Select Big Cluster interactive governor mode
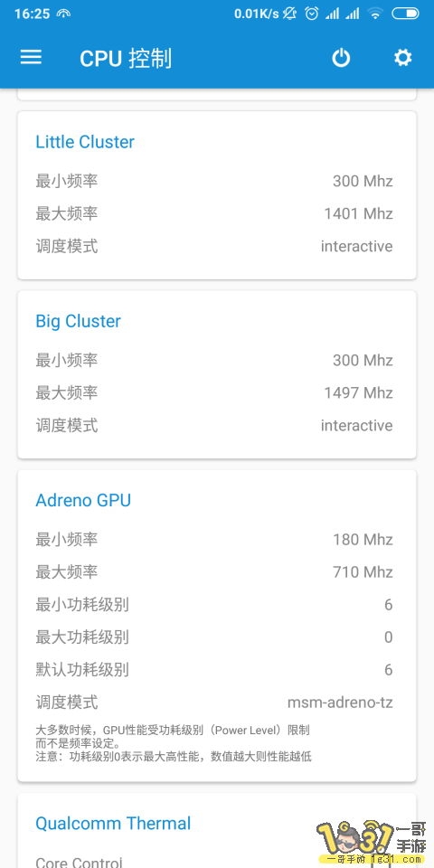434x868 pixels. (217, 426)
